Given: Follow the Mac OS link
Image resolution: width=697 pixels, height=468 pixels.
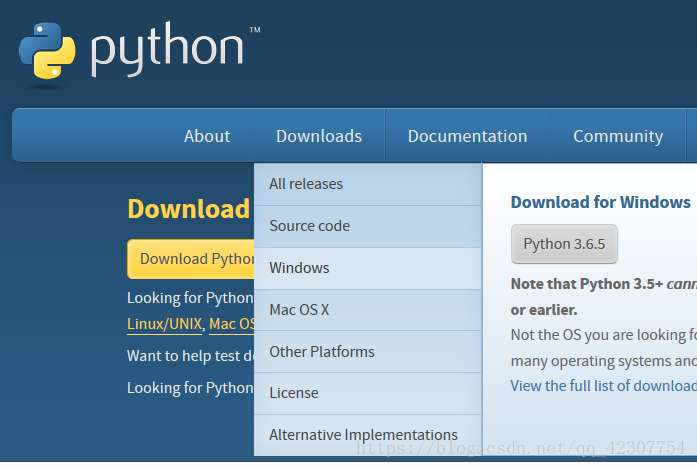Looking at the screenshot, I should click(x=232, y=324).
